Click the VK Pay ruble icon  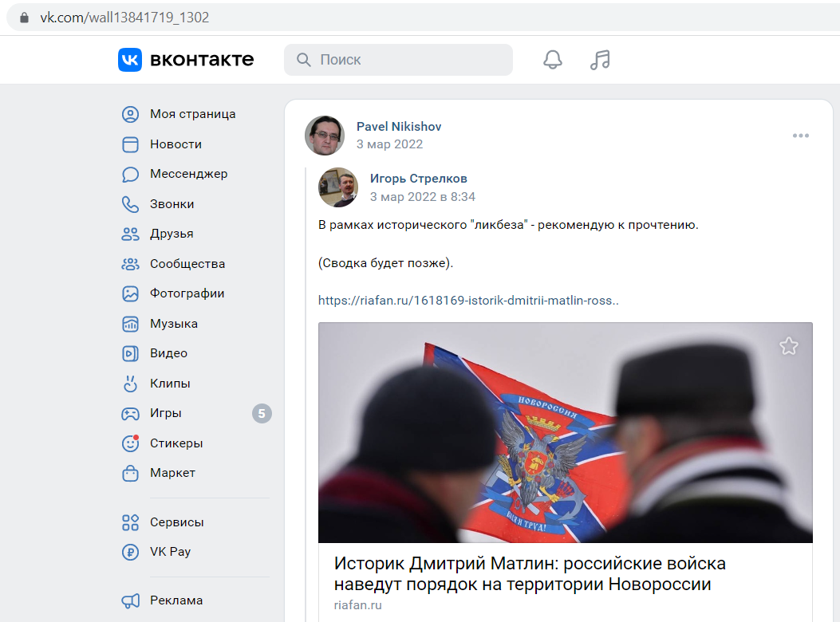tap(130, 552)
